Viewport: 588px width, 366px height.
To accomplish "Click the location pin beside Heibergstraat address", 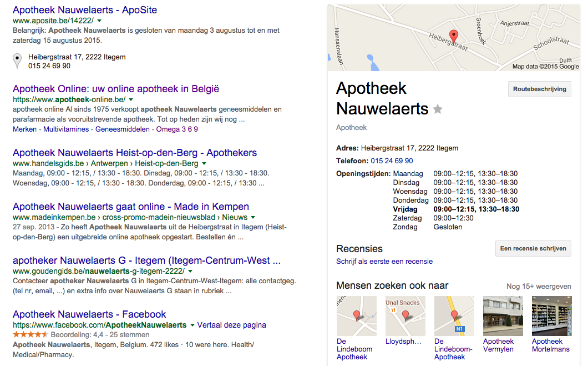I will click(x=17, y=61).
